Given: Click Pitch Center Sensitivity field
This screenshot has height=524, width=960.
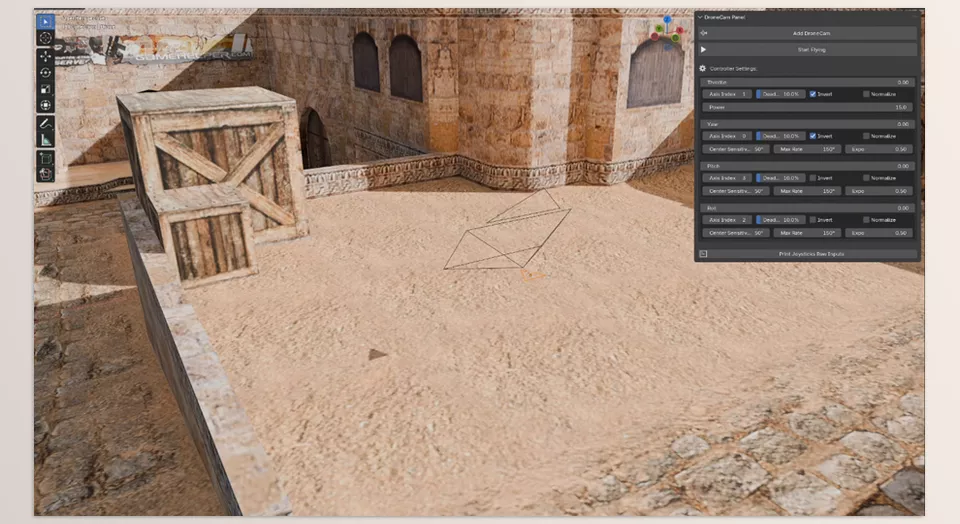Looking at the screenshot, I should (x=735, y=191).
